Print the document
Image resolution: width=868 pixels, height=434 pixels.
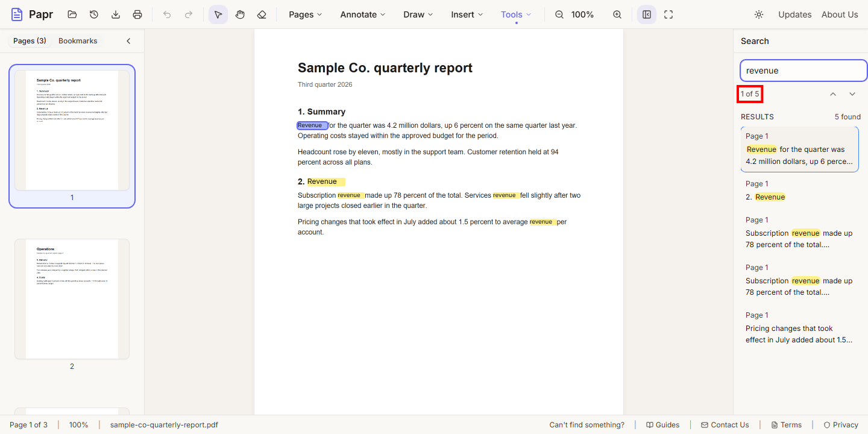(137, 14)
